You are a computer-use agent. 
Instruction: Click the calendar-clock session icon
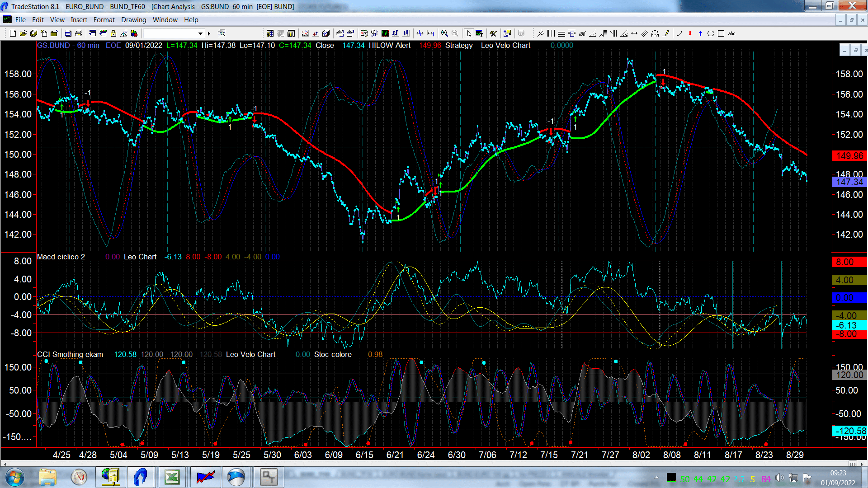364,33
